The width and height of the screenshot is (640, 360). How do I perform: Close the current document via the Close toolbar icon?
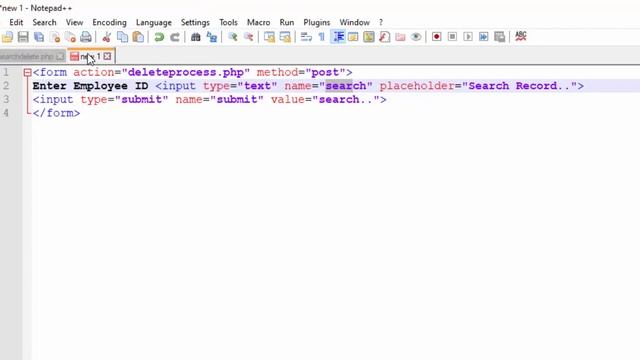(x=55, y=37)
